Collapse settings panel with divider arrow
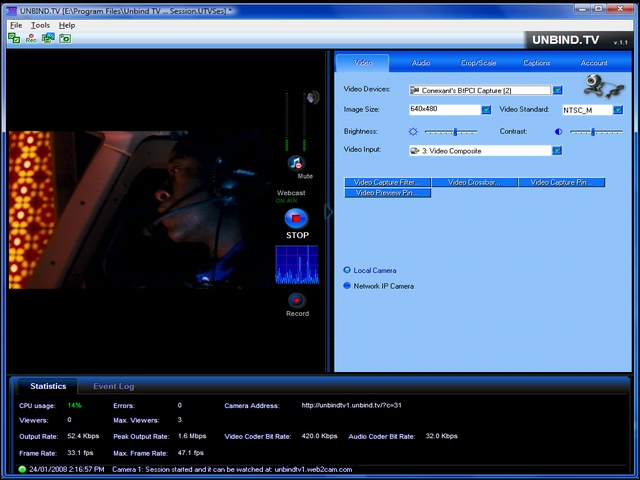This screenshot has width=640, height=480. pyautogui.click(x=328, y=212)
